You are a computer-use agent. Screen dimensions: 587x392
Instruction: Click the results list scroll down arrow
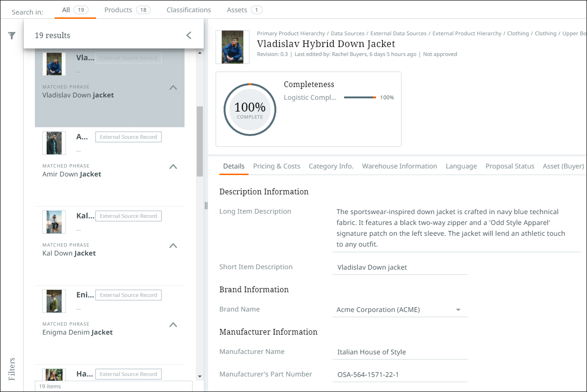coord(200,376)
